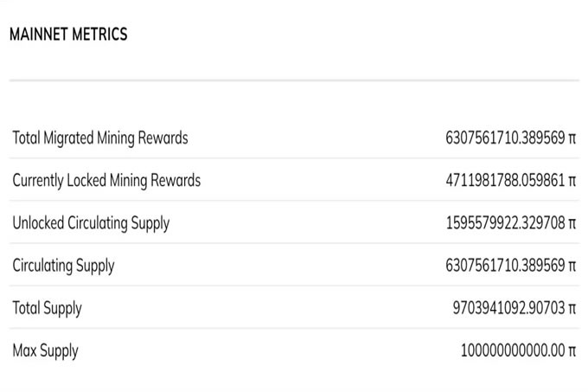This screenshot has width=588, height=392.
Task: Select the Unlocked Circulating Supply label
Action: point(91,222)
